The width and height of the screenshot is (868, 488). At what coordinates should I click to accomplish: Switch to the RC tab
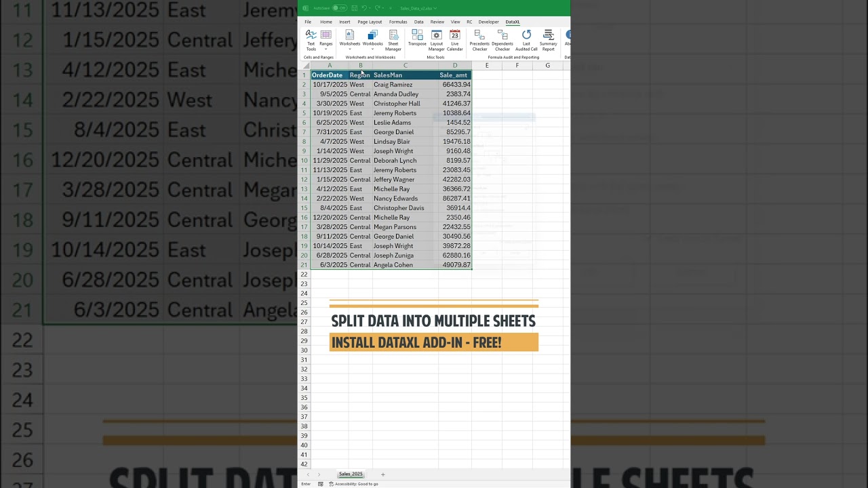click(x=469, y=22)
